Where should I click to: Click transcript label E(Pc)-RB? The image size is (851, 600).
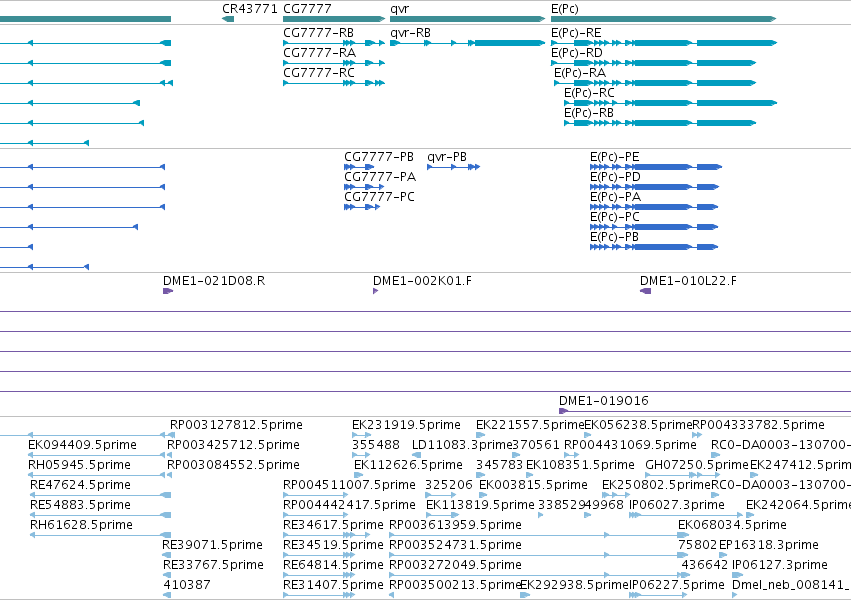(x=589, y=113)
